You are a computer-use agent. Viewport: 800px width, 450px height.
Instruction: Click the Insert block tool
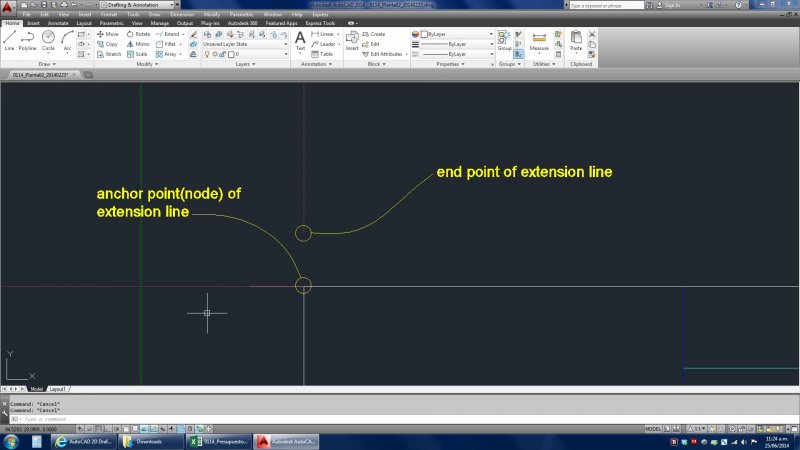coord(352,40)
